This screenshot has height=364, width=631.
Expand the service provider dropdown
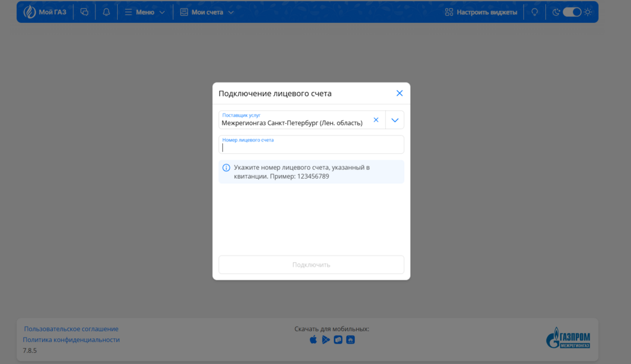click(x=395, y=120)
